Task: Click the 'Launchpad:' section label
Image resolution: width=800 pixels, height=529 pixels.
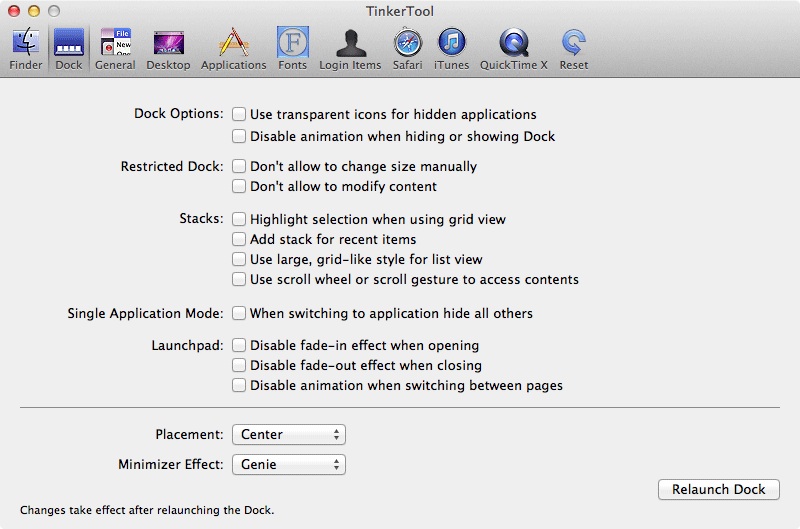Action: (187, 345)
